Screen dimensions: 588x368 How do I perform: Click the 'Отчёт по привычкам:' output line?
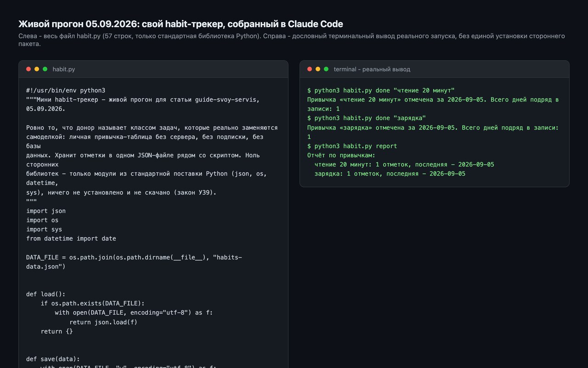[341, 155]
